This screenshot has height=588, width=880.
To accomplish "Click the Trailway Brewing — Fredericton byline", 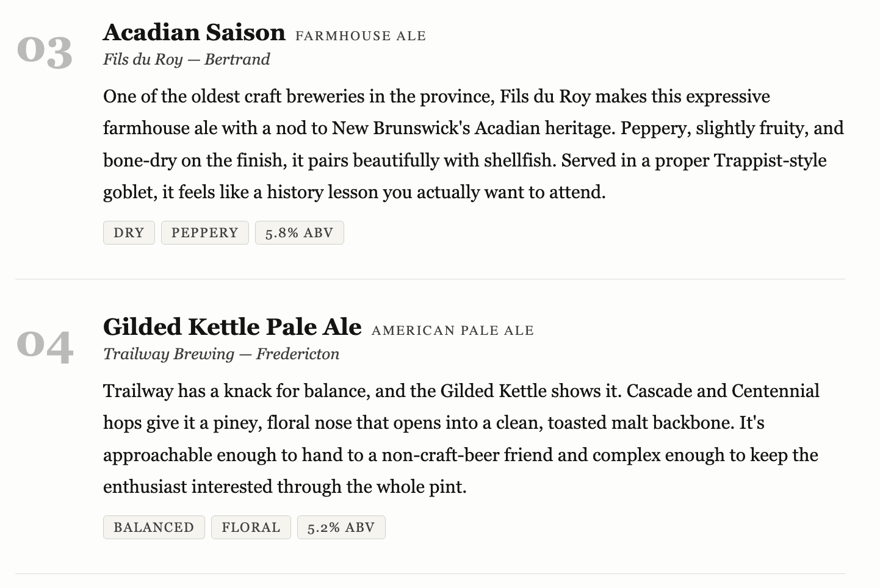I will pyautogui.click(x=221, y=354).
